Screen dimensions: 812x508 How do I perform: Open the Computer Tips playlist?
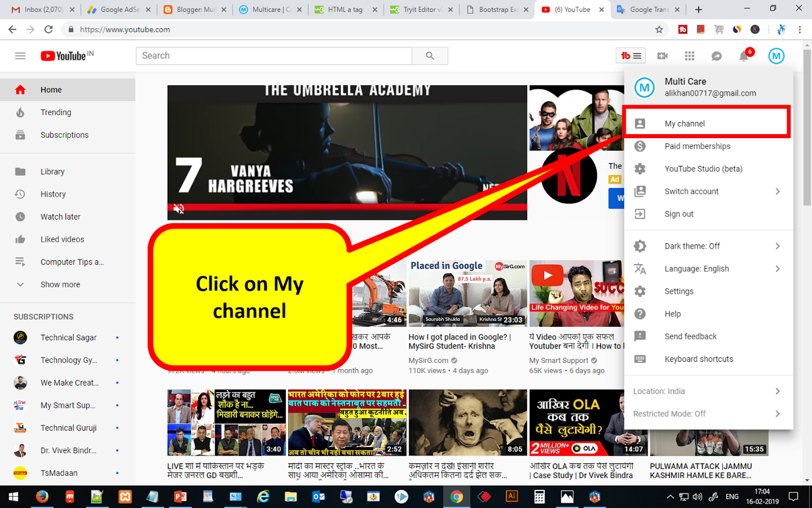point(67,262)
